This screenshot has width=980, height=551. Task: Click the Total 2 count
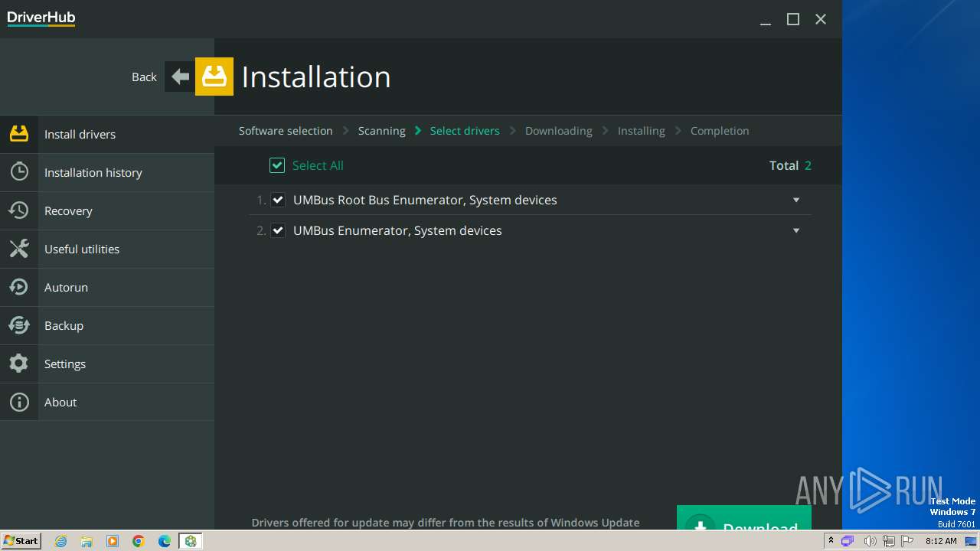tap(790, 165)
